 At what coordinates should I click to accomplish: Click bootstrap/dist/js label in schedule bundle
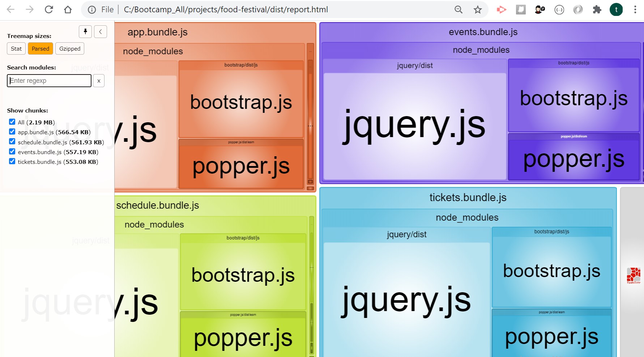243,238
